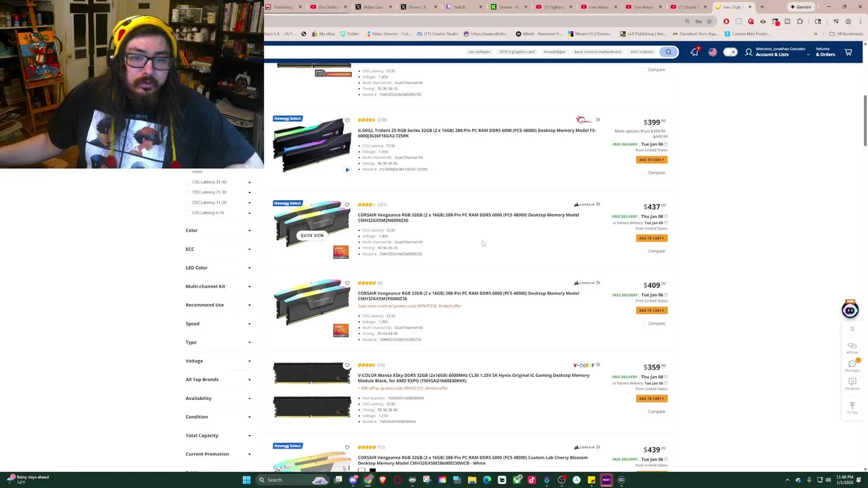Screen dimensions: 868x488
Task: Open the All Bookmarks folder
Action: click(x=846, y=34)
